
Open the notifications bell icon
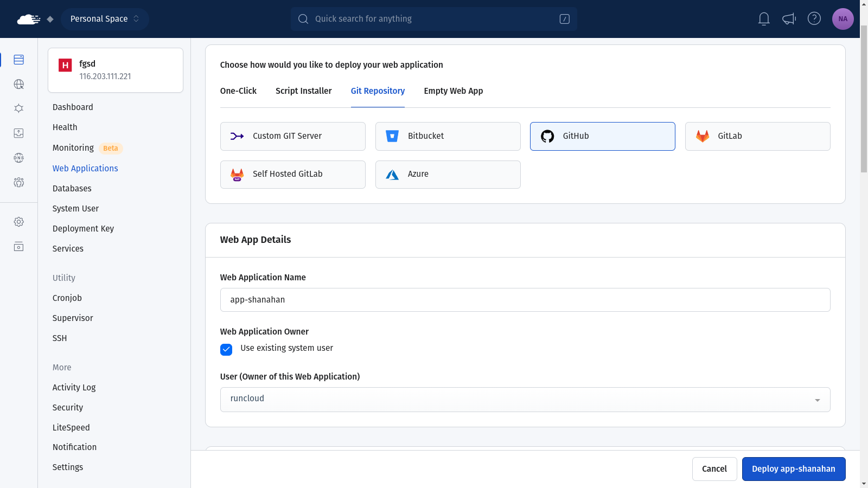tap(764, 19)
